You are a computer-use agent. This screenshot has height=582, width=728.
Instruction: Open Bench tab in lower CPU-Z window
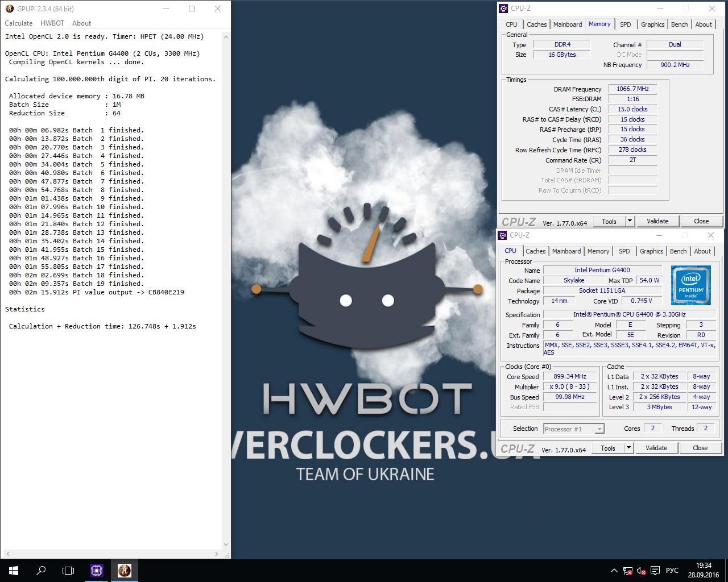pos(678,251)
